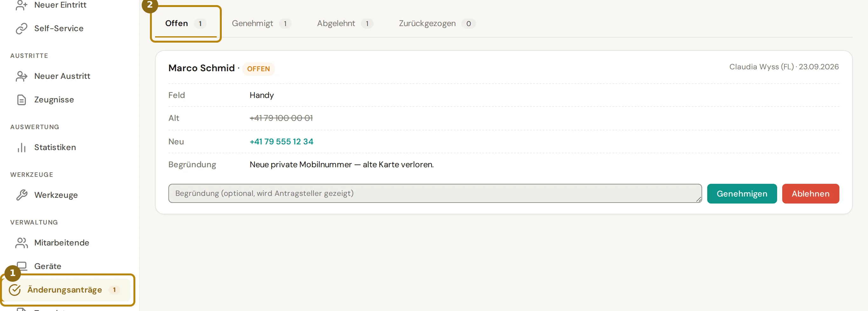Select Änderungsanträge in the sidebar

pyautogui.click(x=66, y=290)
